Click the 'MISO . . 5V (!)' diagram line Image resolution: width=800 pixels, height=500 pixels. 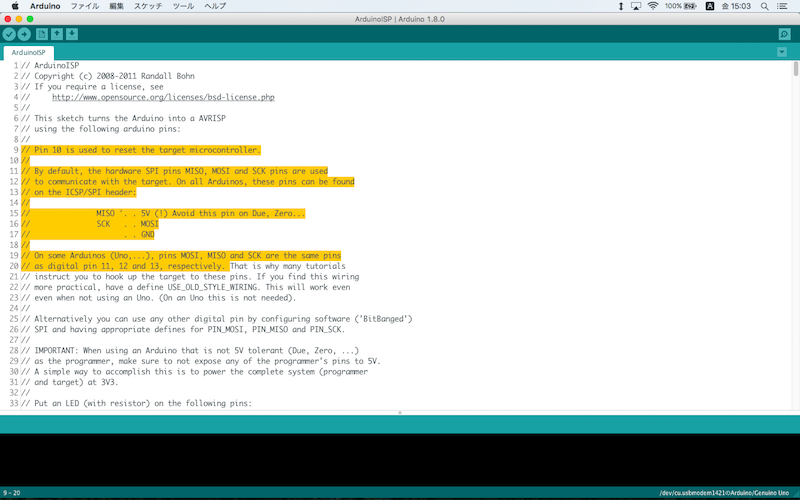click(x=163, y=213)
